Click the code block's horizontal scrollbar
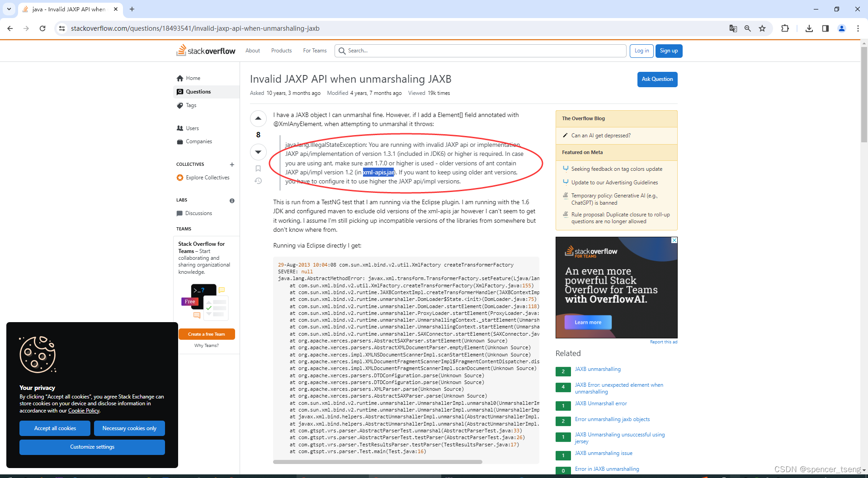868x478 pixels. pyautogui.click(x=377, y=462)
